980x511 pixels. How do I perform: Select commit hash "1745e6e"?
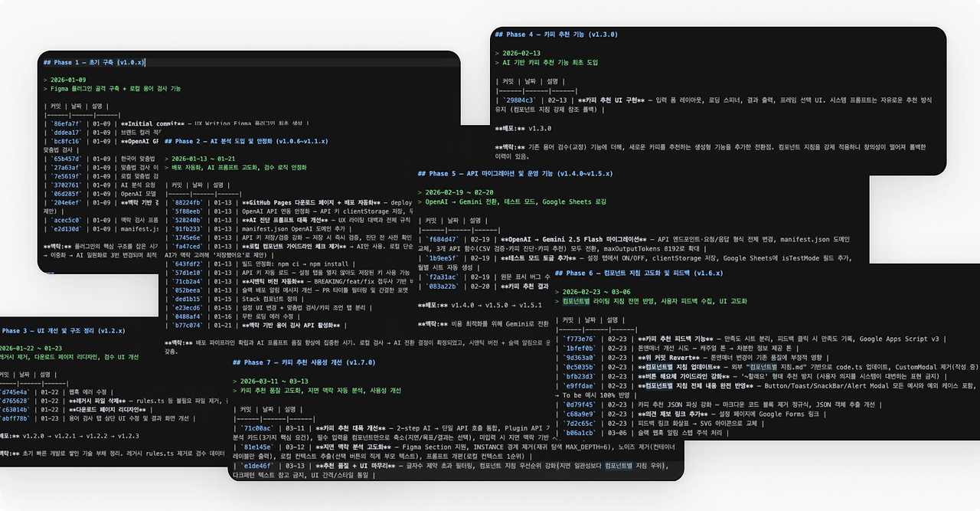(188, 237)
